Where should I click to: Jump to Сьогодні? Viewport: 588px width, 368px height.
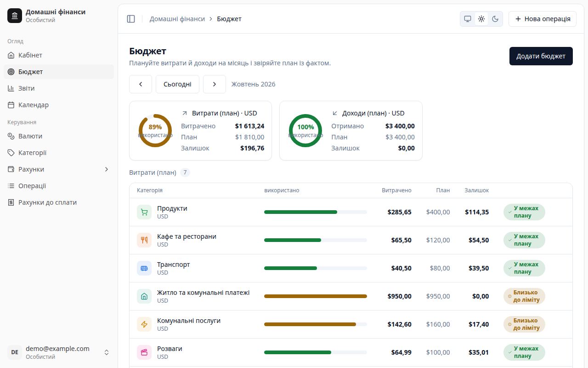177,84
